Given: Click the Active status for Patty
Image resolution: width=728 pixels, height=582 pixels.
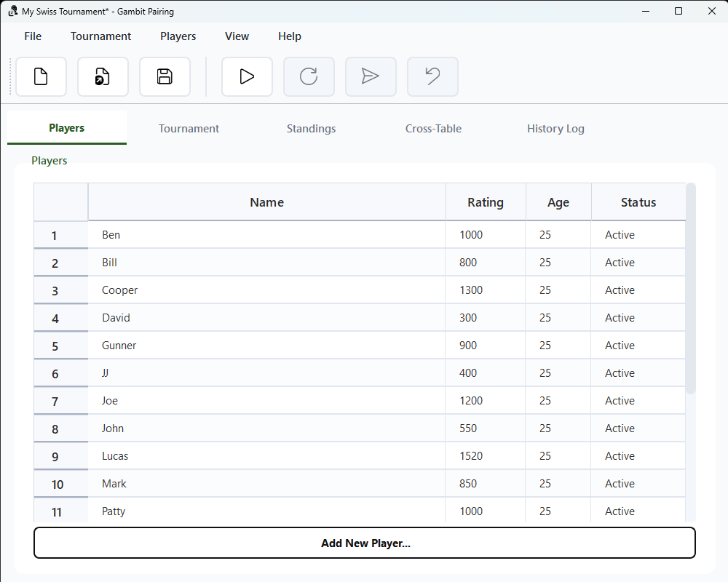Looking at the screenshot, I should tap(620, 511).
